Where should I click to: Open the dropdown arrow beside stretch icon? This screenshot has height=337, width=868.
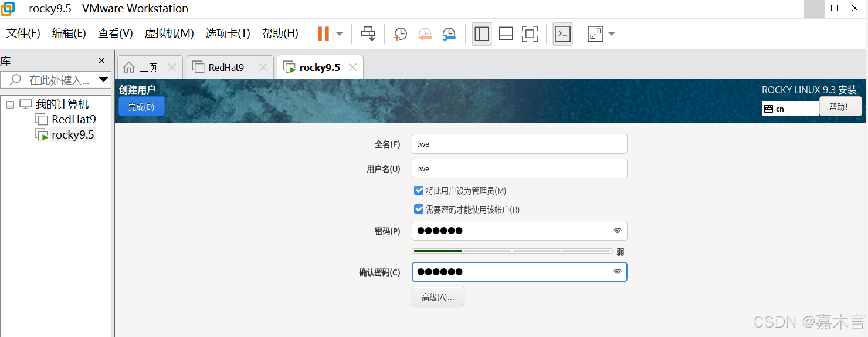point(612,34)
